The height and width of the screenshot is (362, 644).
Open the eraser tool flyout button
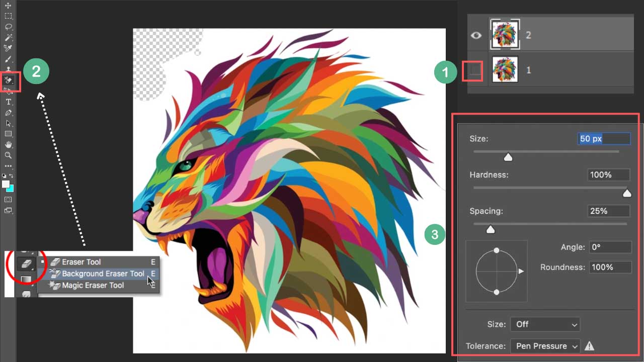(x=26, y=263)
